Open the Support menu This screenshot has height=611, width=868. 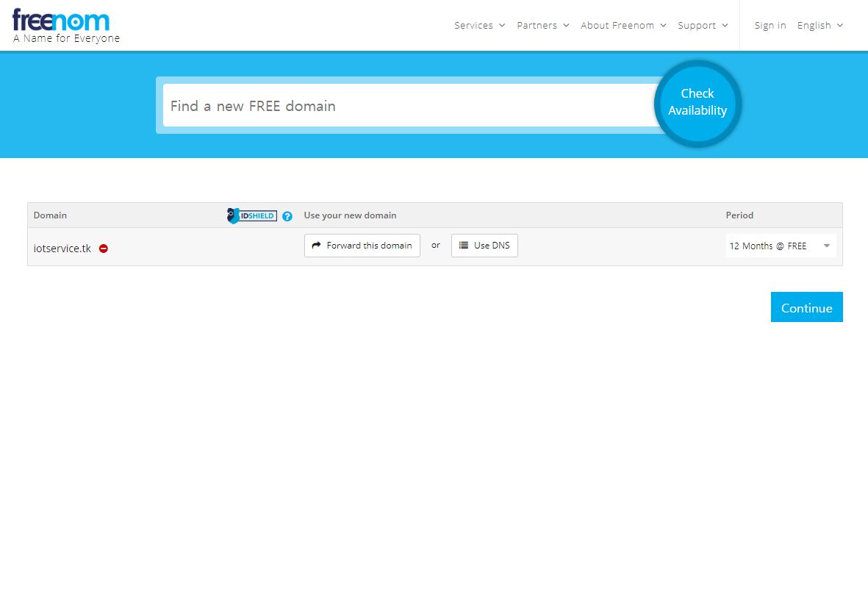coord(703,26)
